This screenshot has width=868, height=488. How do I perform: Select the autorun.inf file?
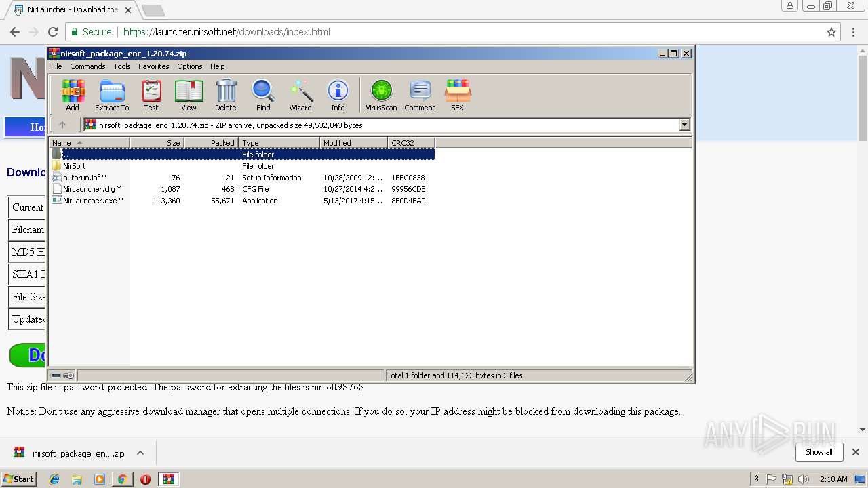click(x=242, y=178)
